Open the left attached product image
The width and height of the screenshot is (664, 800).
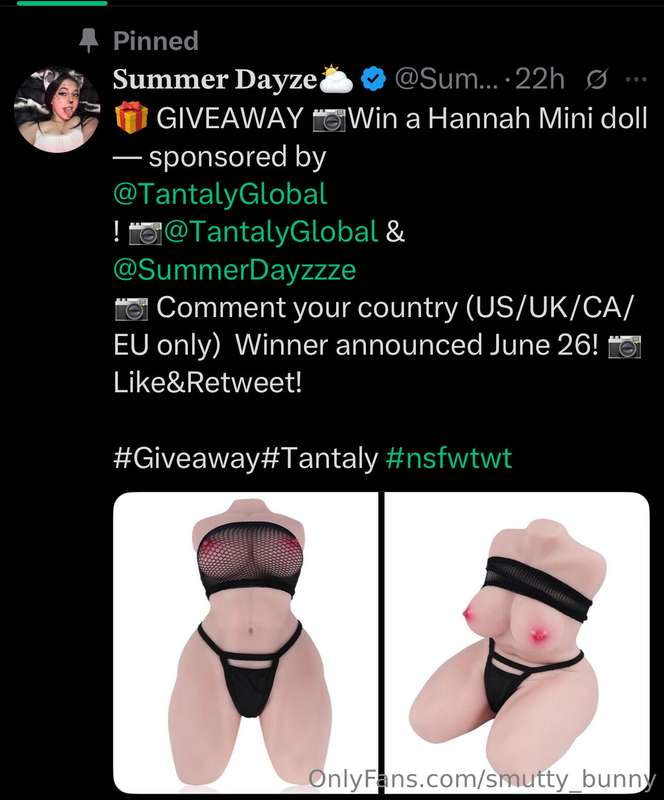[x=245, y=642]
